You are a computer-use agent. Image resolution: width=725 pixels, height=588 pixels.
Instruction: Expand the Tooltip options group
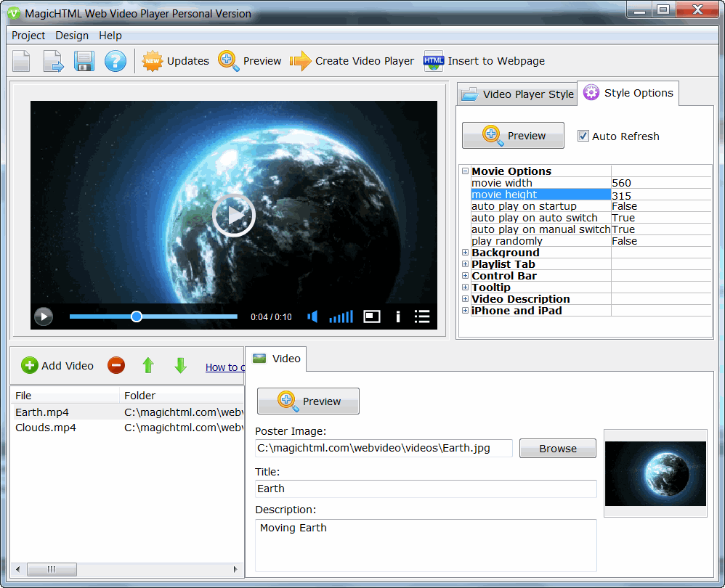(x=465, y=287)
